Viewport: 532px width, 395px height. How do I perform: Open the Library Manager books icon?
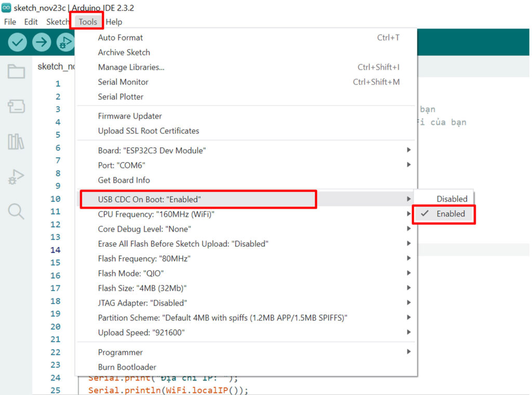(x=16, y=142)
